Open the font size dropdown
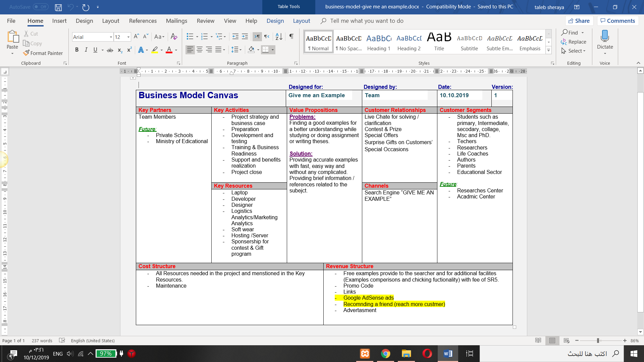 coord(128,37)
